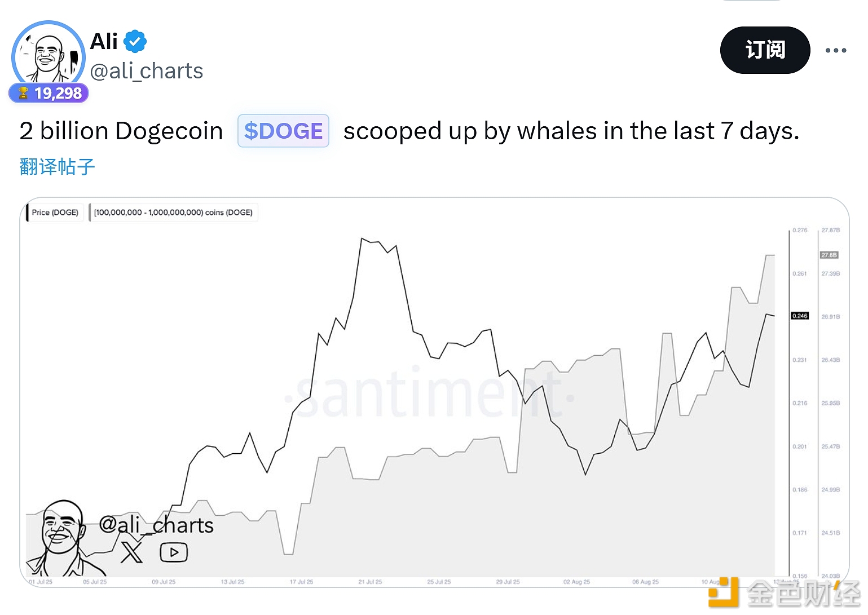This screenshot has width=868, height=615.
Task: Click 翻译帖子 translate post link
Action: 57,166
